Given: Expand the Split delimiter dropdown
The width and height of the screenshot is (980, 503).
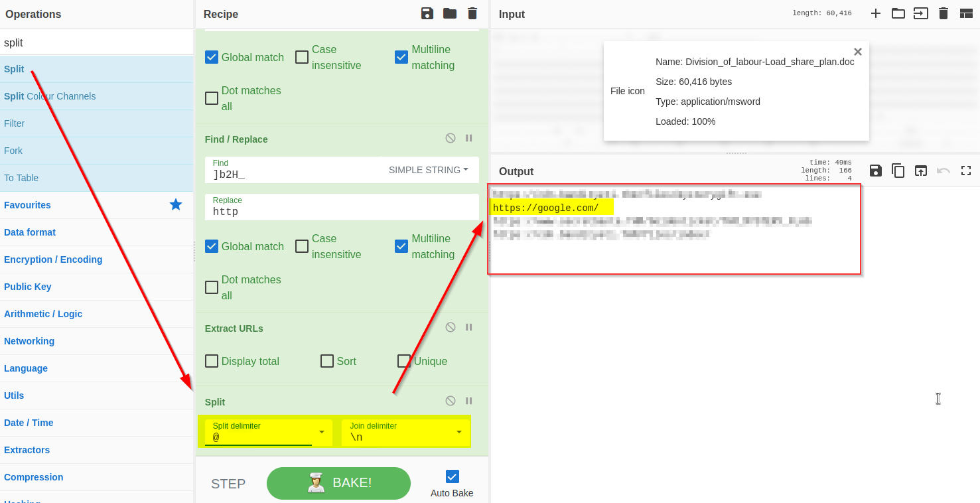Looking at the screenshot, I should [322, 432].
